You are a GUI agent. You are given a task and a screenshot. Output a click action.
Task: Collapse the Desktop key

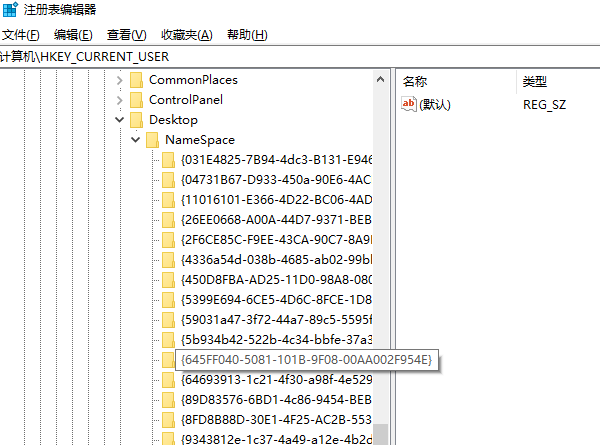(119, 120)
